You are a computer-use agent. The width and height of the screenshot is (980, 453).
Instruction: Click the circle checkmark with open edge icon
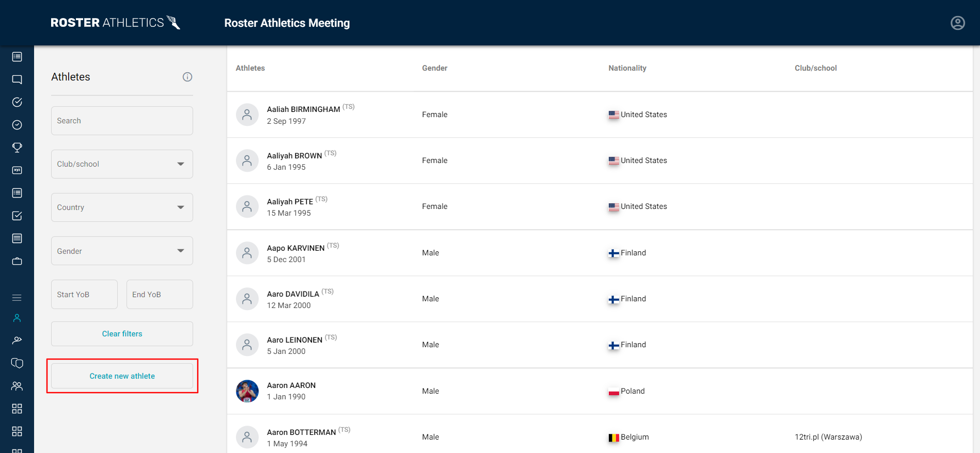[17, 102]
